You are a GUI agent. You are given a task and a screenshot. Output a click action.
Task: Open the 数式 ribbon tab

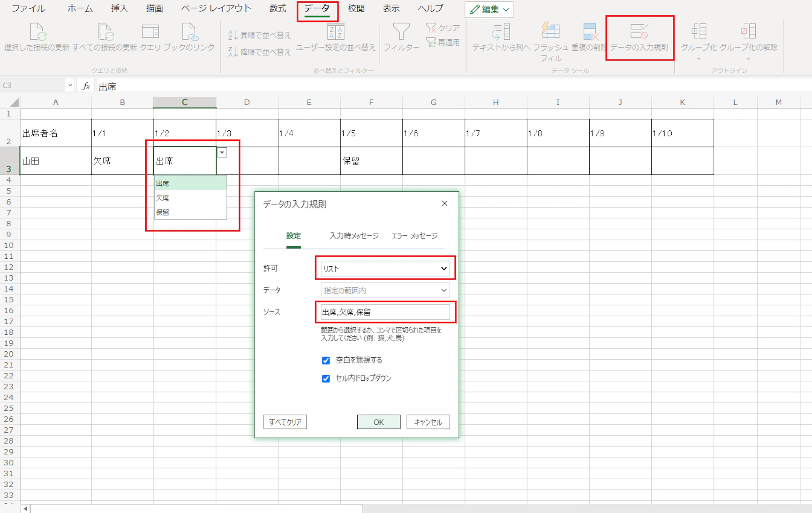point(278,9)
